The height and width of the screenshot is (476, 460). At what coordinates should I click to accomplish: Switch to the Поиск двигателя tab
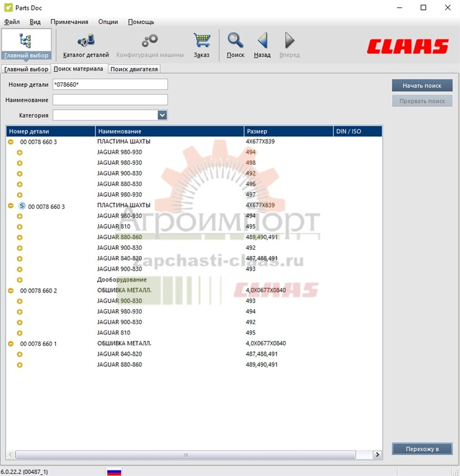pos(134,69)
